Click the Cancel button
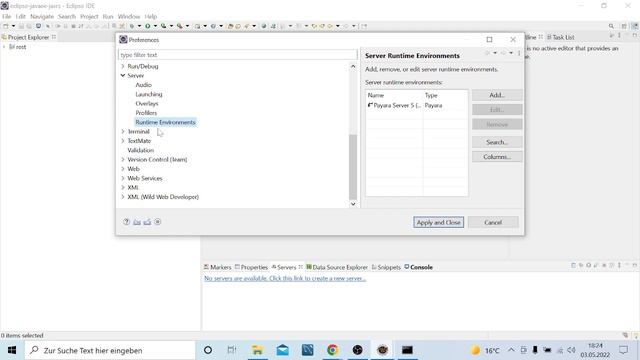The width and height of the screenshot is (640, 360). click(493, 222)
